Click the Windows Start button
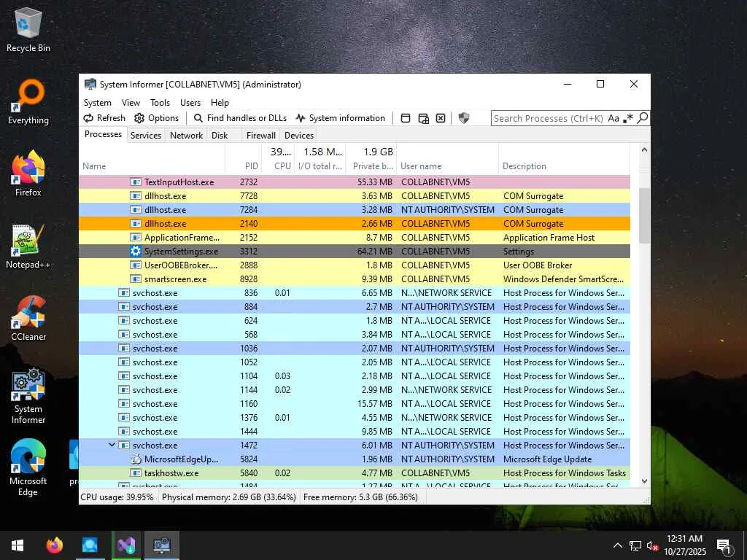The height and width of the screenshot is (560, 747). (18, 545)
